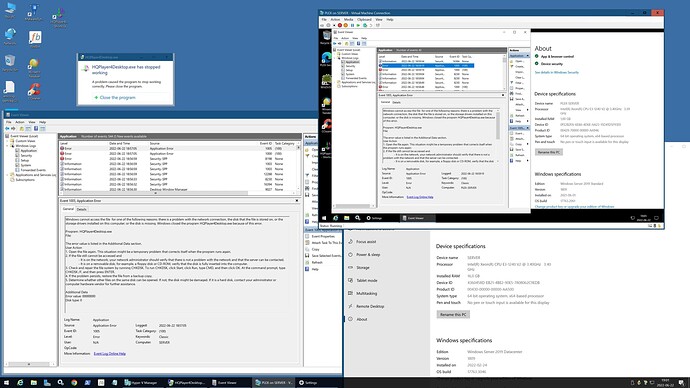The image size is (690, 388).
Task: Open Media menu in Virtual Machine Connection window
Action: 349,20
